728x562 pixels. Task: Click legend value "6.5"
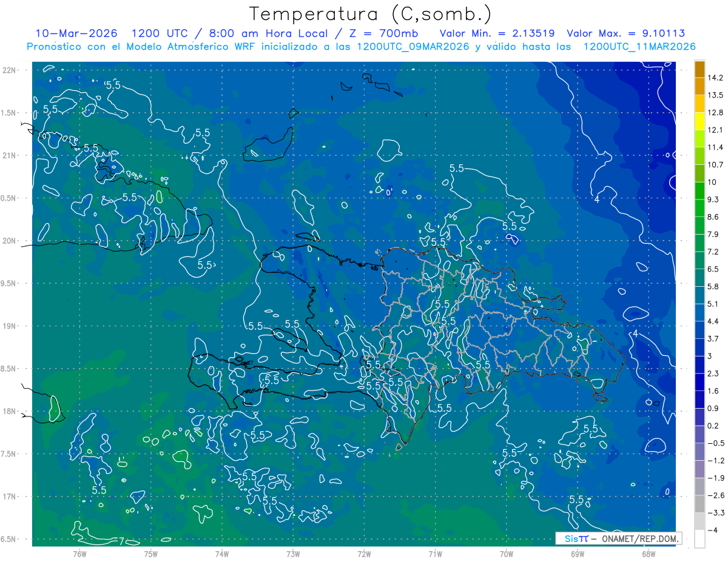713,269
